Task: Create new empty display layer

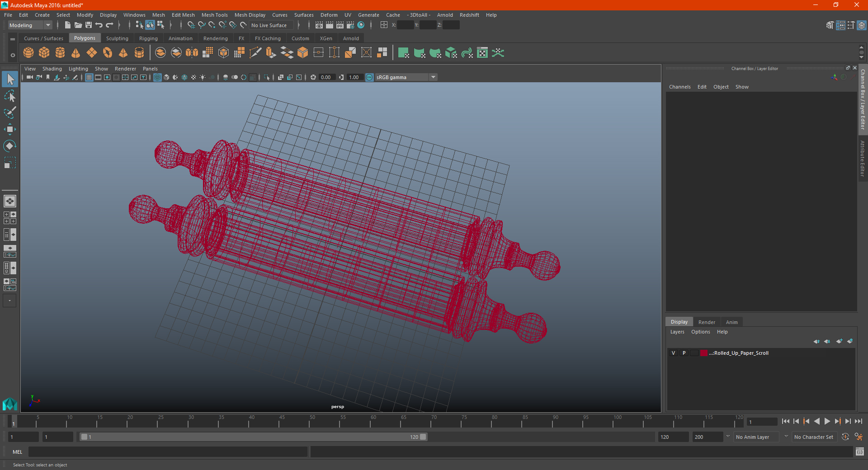Action: (x=839, y=341)
